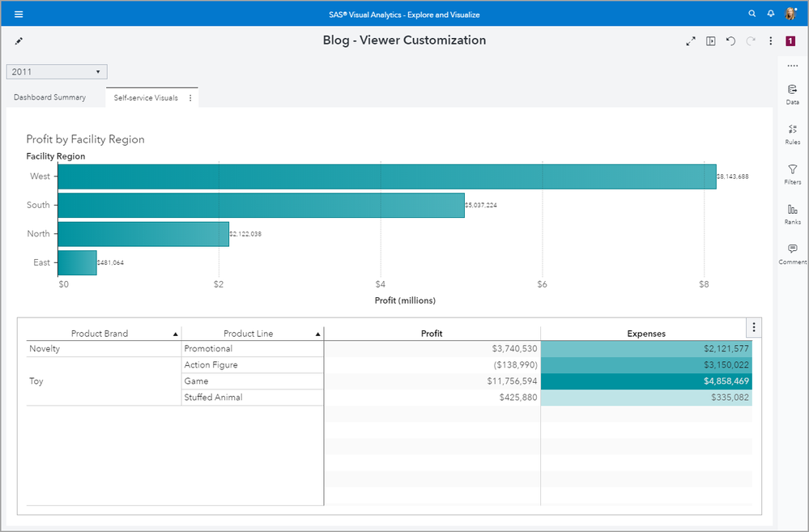Open Self-service Visuals tab options menu
The image size is (809, 532).
pyautogui.click(x=190, y=98)
